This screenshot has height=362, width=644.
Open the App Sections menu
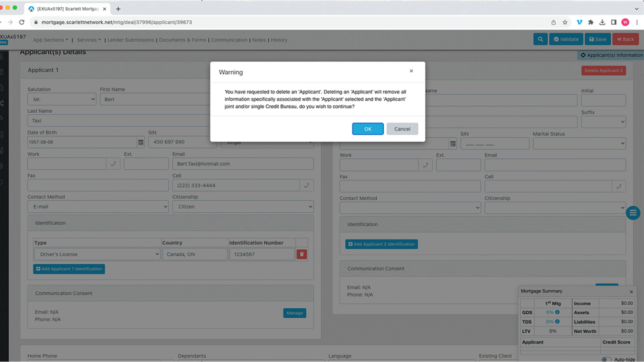click(50, 40)
